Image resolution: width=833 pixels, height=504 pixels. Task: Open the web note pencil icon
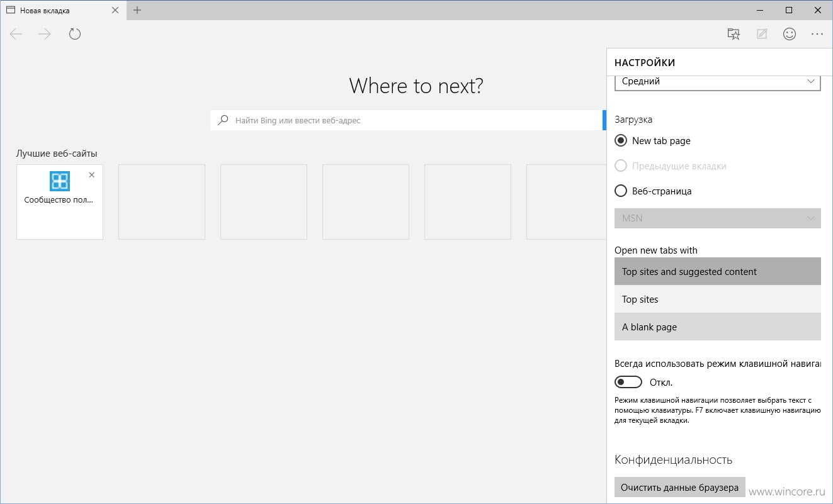(x=762, y=34)
